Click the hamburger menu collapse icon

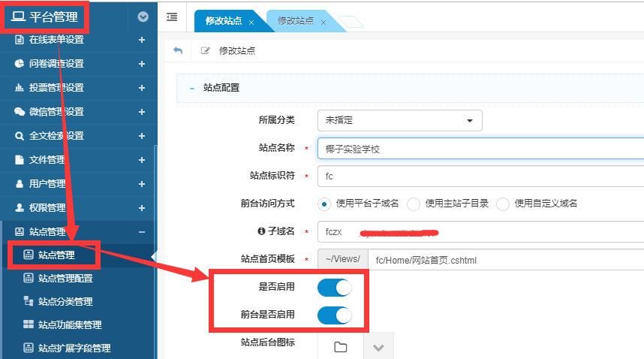[x=172, y=17]
